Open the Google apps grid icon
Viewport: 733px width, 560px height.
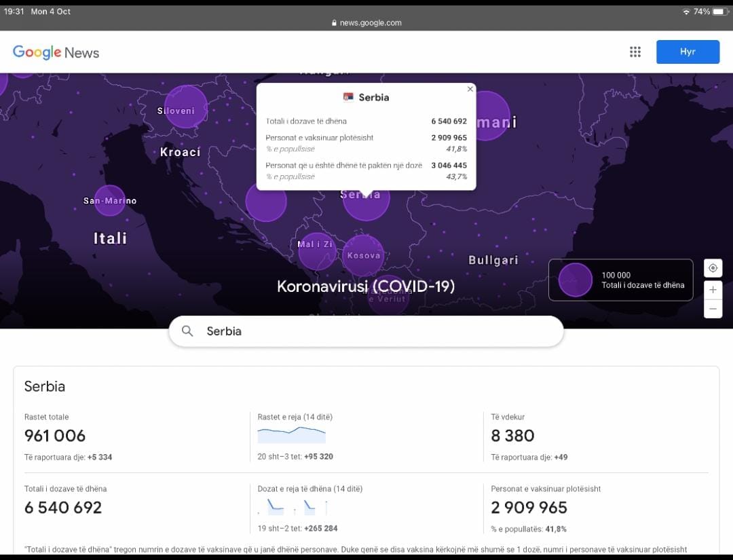635,52
